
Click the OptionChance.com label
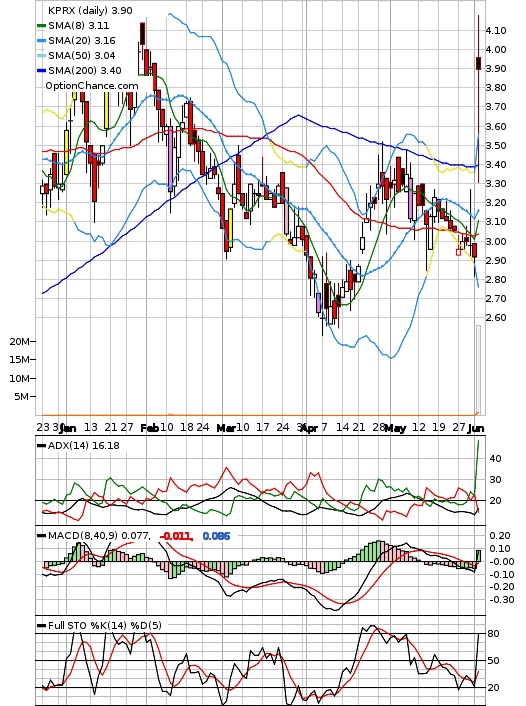click(92, 86)
